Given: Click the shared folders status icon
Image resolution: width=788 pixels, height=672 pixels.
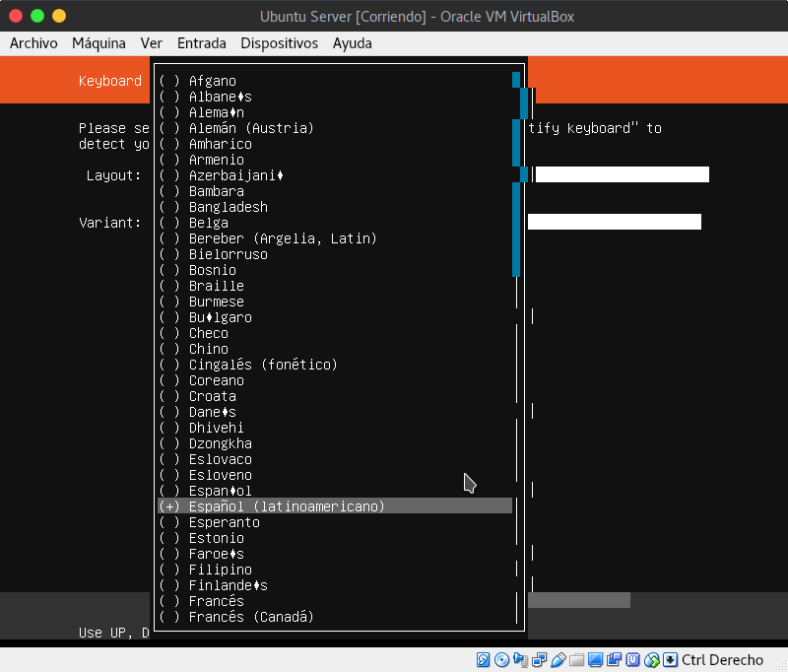Looking at the screenshot, I should click(577, 660).
